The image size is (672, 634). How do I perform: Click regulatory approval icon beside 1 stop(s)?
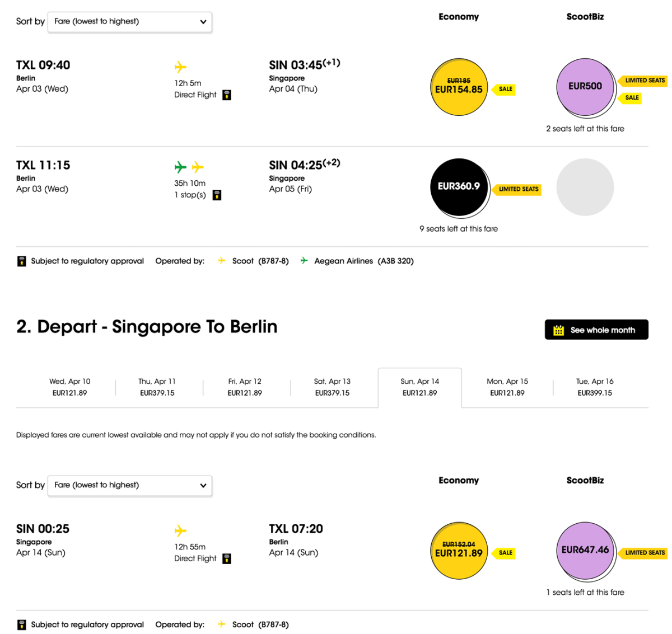(217, 195)
